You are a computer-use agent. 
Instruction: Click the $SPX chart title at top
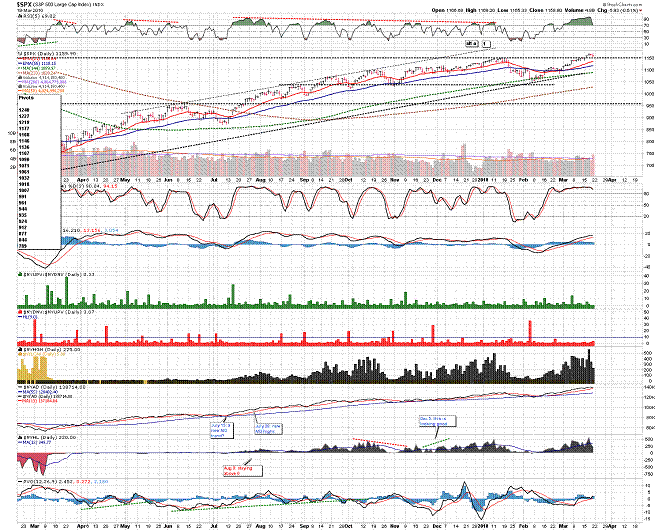point(61,4)
